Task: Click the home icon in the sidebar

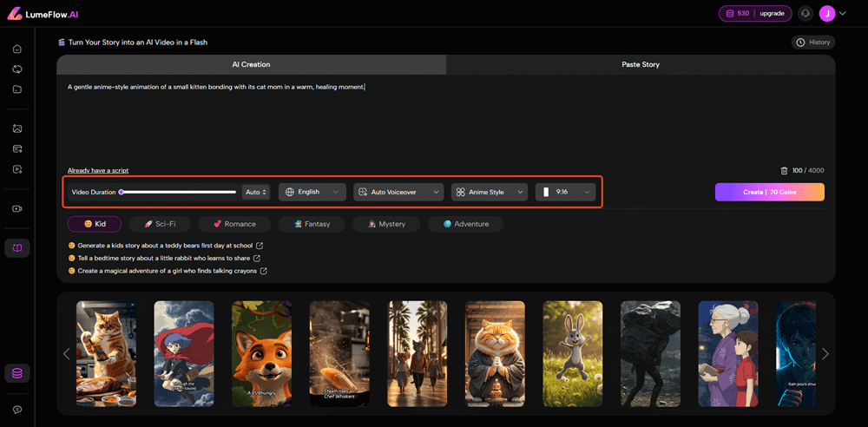Action: [17, 49]
